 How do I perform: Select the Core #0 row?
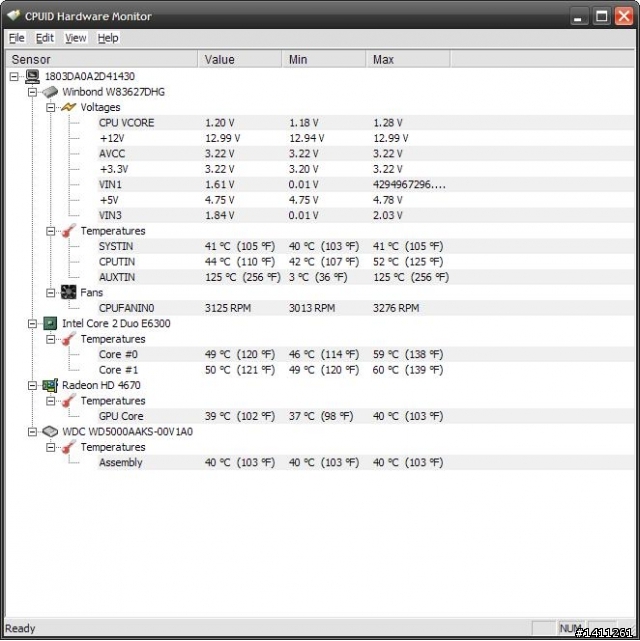365,354
